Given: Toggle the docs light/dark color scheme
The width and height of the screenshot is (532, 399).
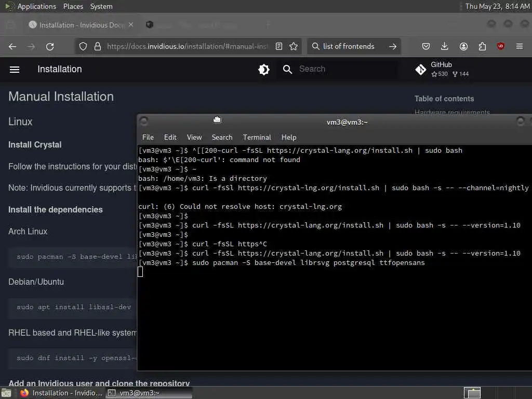Looking at the screenshot, I should (263, 70).
